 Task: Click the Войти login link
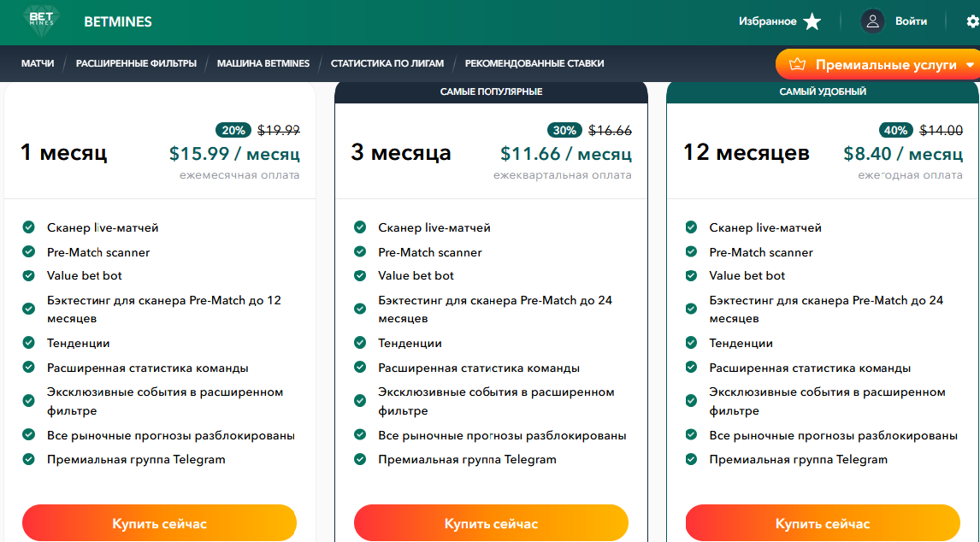pyautogui.click(x=911, y=21)
